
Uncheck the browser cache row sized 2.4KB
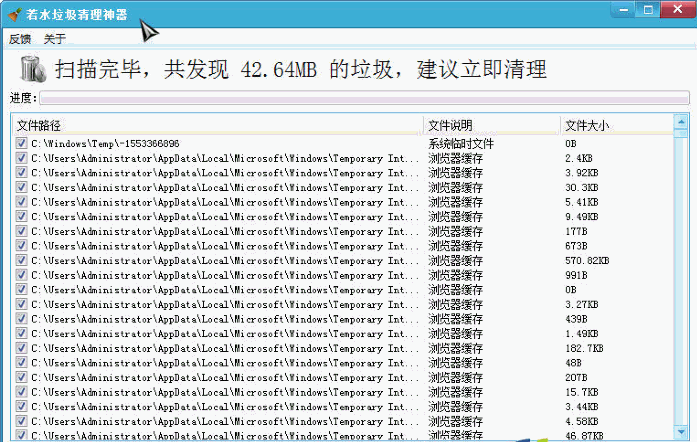[21, 157]
